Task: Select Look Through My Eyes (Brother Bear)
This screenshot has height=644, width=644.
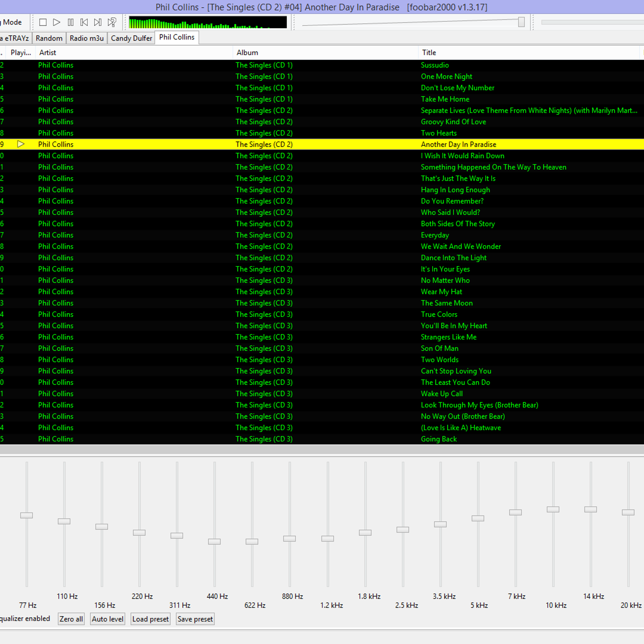Action: pos(322,405)
